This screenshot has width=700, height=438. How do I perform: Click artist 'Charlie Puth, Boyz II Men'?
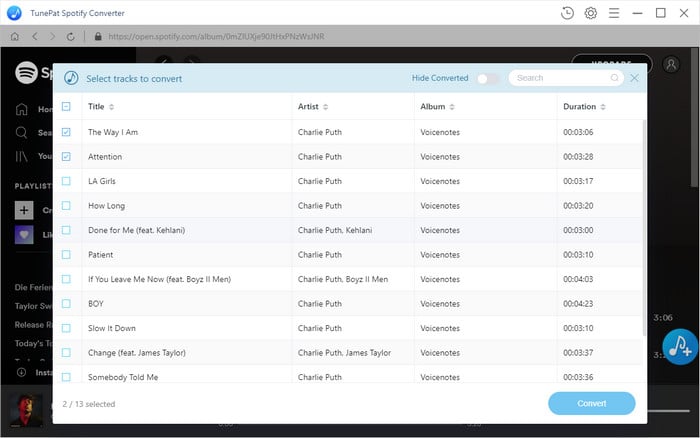click(343, 279)
